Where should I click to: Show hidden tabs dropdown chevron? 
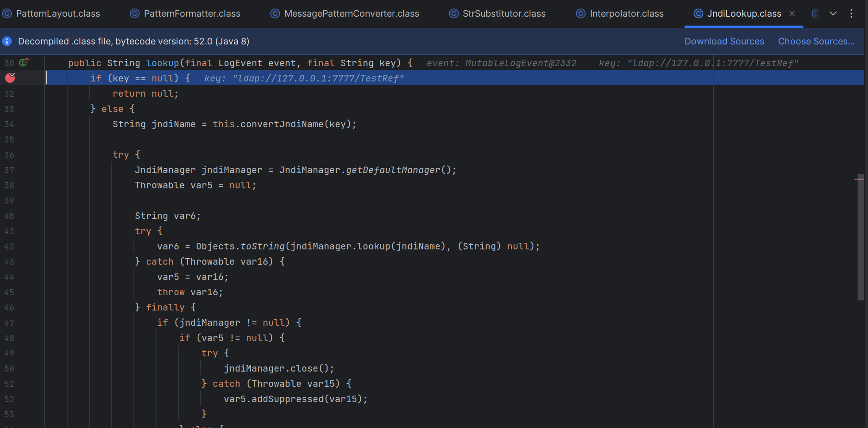[x=833, y=13]
